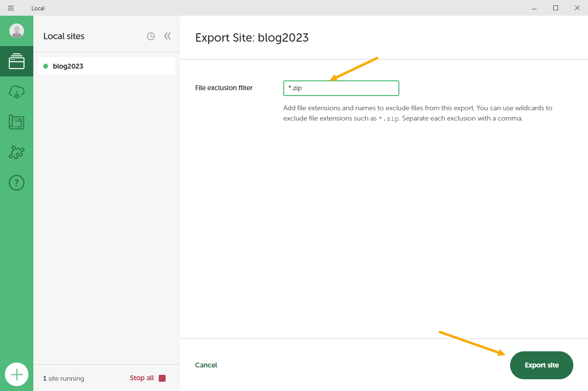Open the Help question mark icon
The height and width of the screenshot is (391, 588).
(x=17, y=183)
